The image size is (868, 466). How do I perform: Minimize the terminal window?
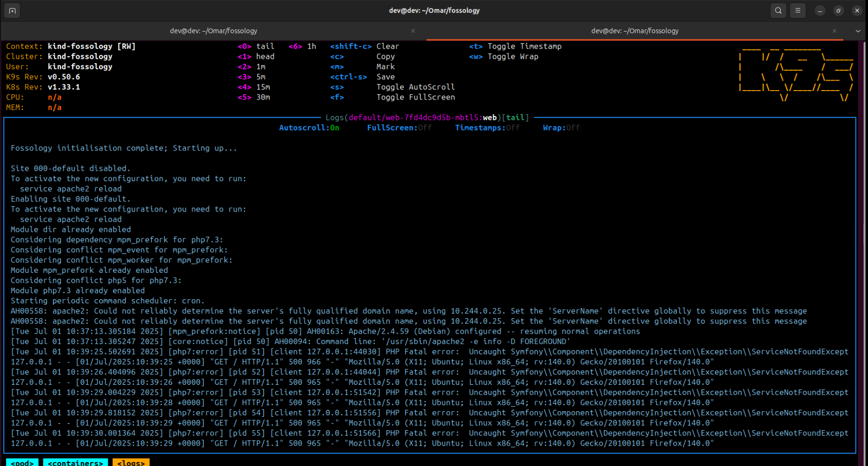click(820, 10)
